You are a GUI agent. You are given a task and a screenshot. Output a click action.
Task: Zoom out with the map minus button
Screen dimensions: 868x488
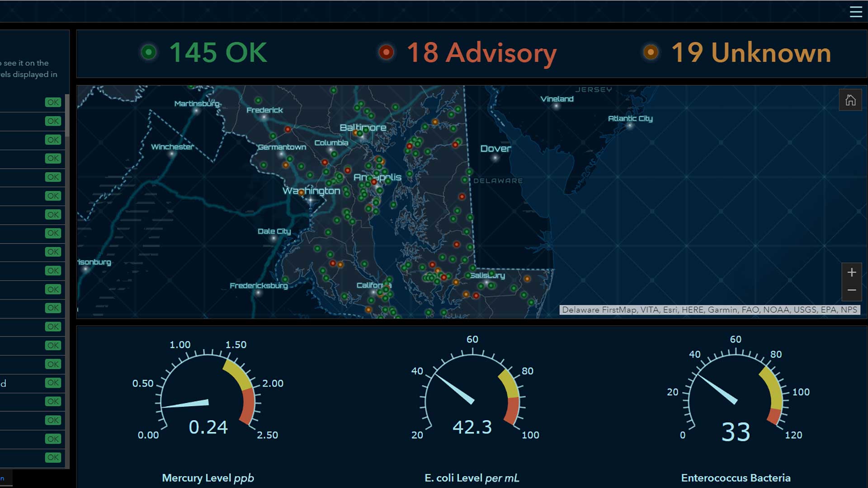(x=851, y=291)
